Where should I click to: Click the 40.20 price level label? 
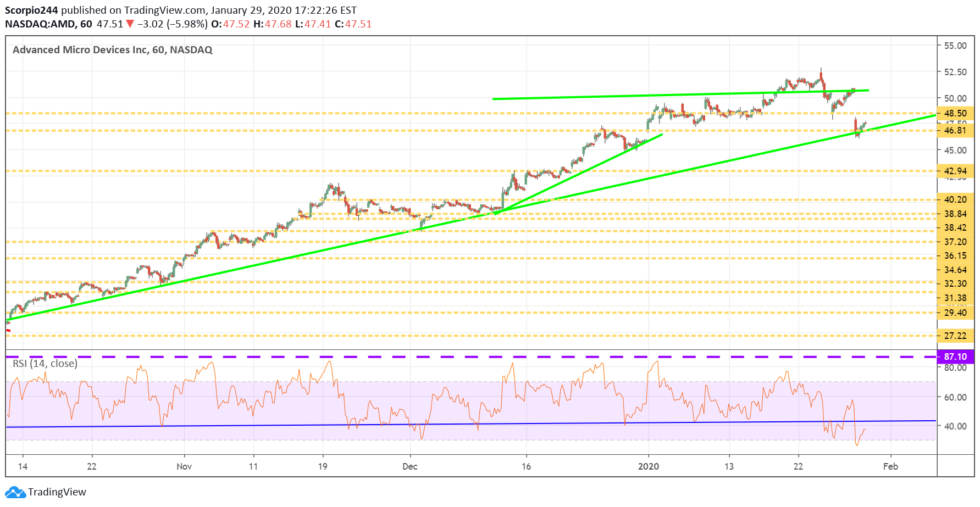tap(955, 199)
